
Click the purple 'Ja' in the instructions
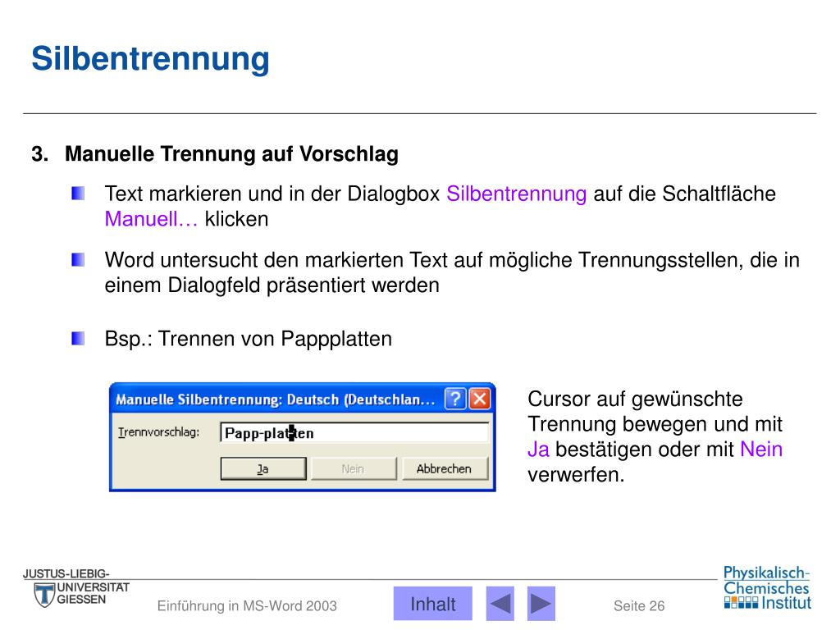(538, 450)
